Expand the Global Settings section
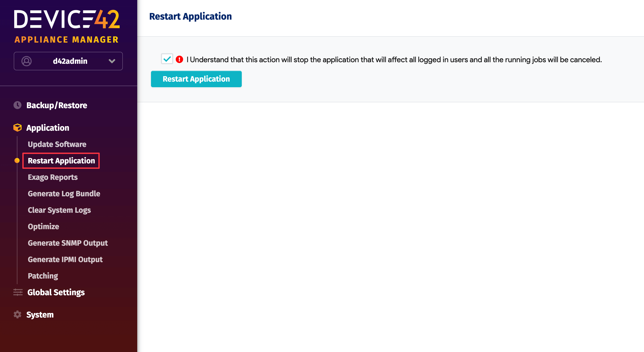 click(56, 292)
